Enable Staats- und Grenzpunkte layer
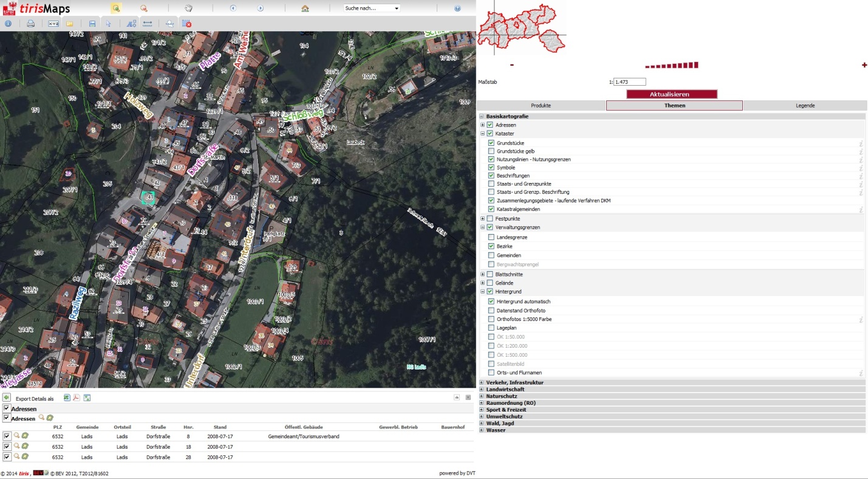 [x=491, y=184]
